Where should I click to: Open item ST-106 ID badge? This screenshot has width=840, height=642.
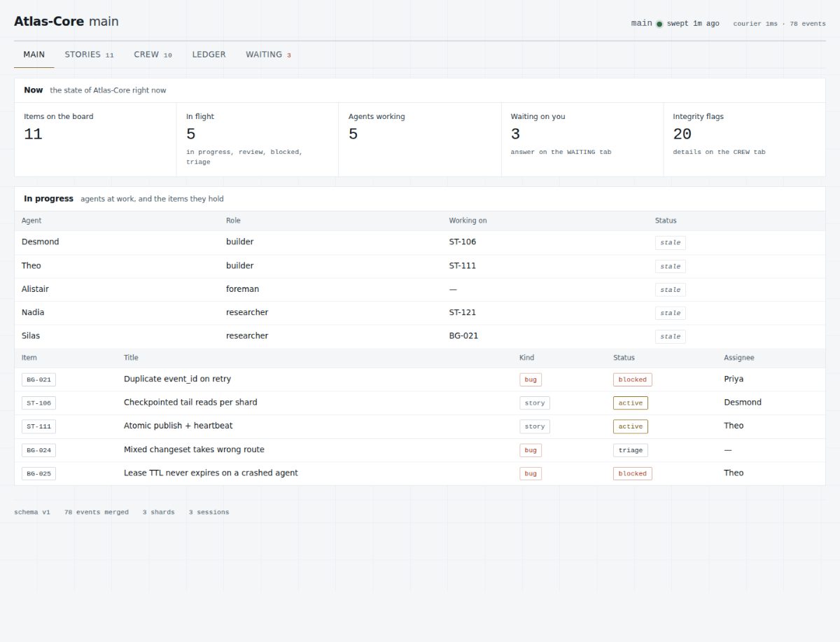pyautogui.click(x=38, y=403)
